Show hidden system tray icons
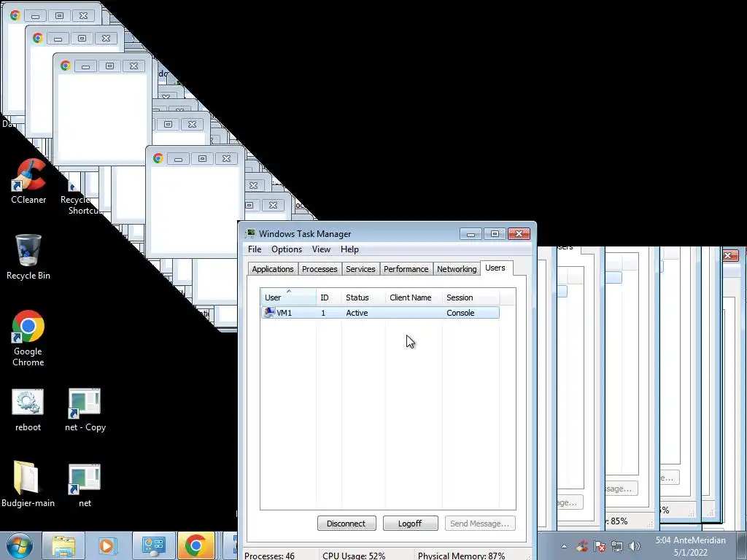The image size is (747, 560). [x=564, y=546]
